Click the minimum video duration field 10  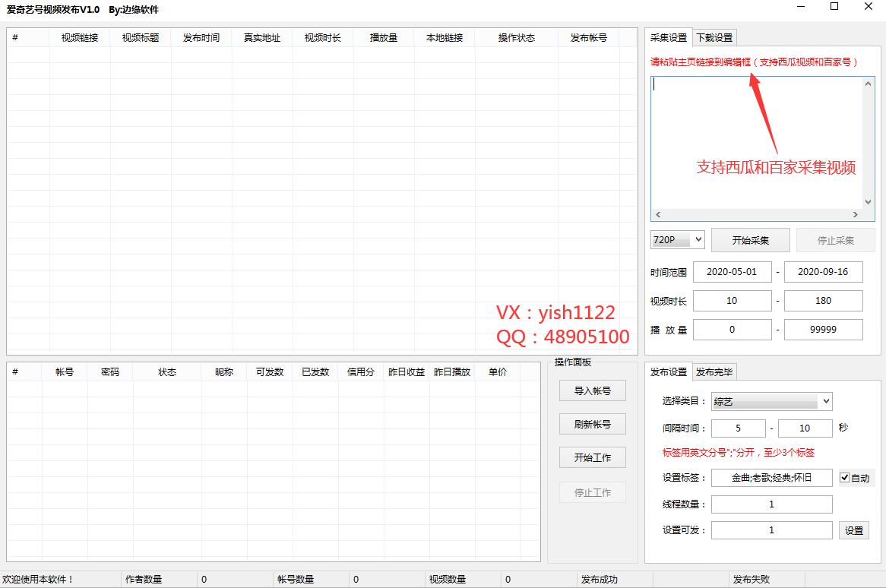click(732, 301)
